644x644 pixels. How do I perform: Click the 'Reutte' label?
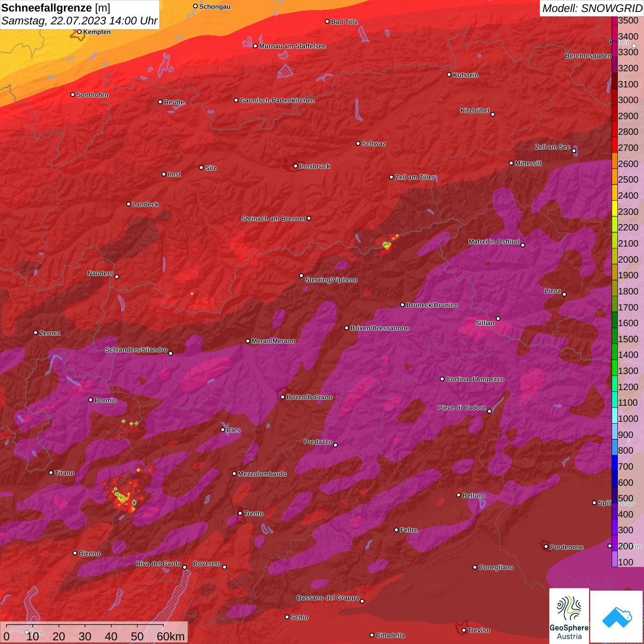tap(174, 102)
